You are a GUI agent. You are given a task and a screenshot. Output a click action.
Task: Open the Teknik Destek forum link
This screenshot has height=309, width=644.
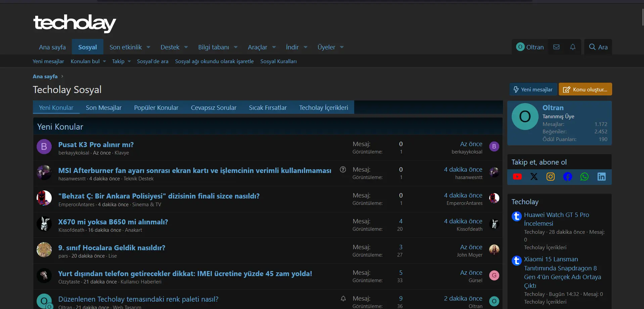pos(138,179)
